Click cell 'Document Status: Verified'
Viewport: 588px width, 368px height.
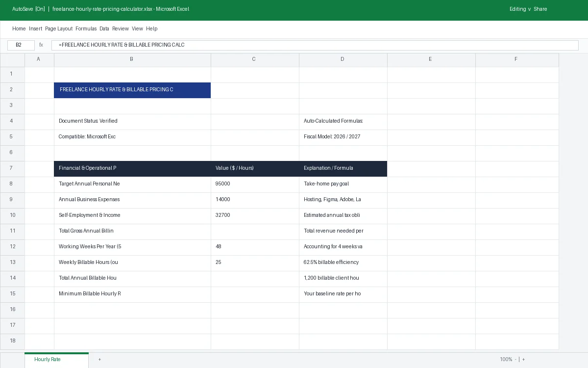(x=132, y=122)
